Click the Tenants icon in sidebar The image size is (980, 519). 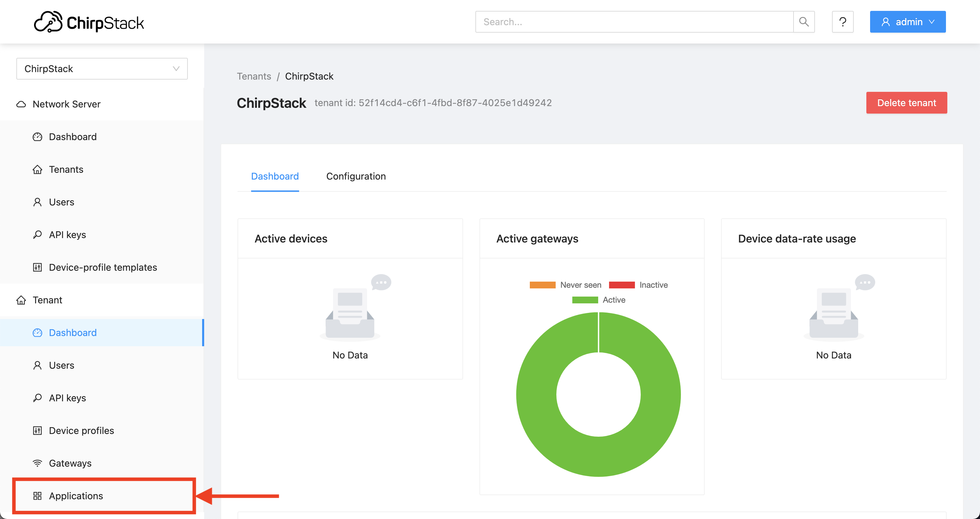pyautogui.click(x=37, y=169)
